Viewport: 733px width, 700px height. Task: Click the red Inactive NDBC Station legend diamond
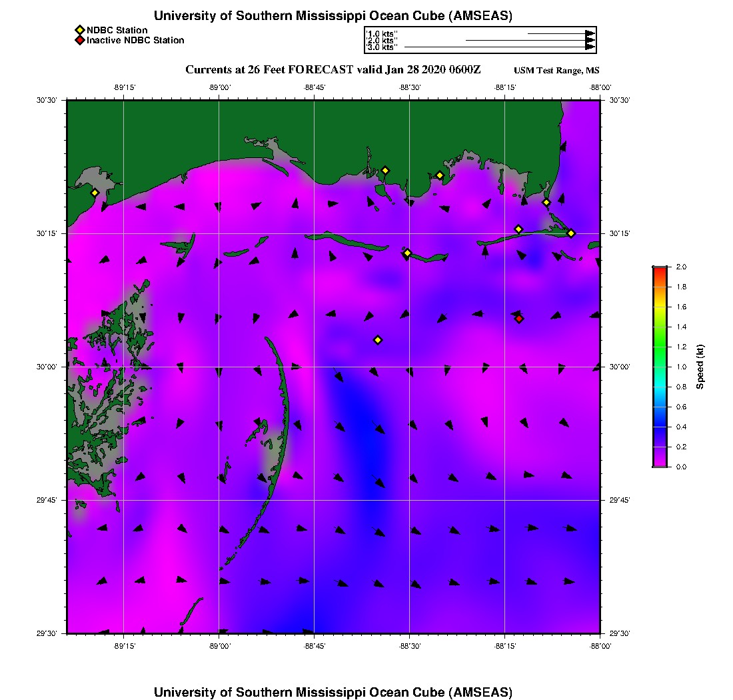[x=79, y=40]
